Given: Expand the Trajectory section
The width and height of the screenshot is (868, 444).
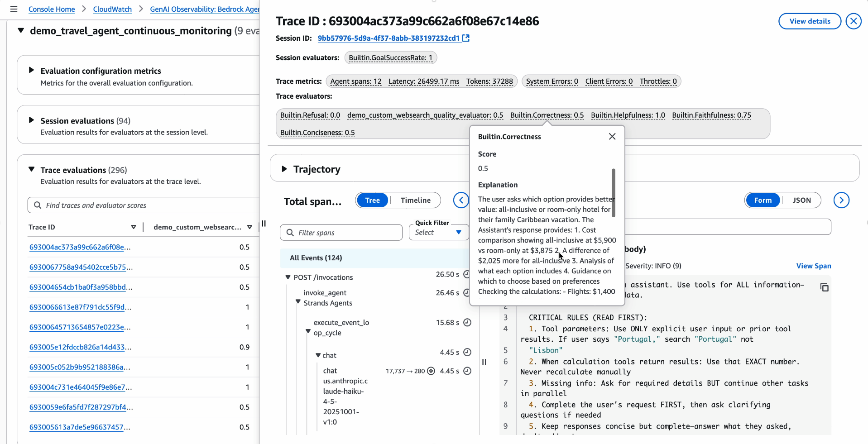Looking at the screenshot, I should point(284,169).
